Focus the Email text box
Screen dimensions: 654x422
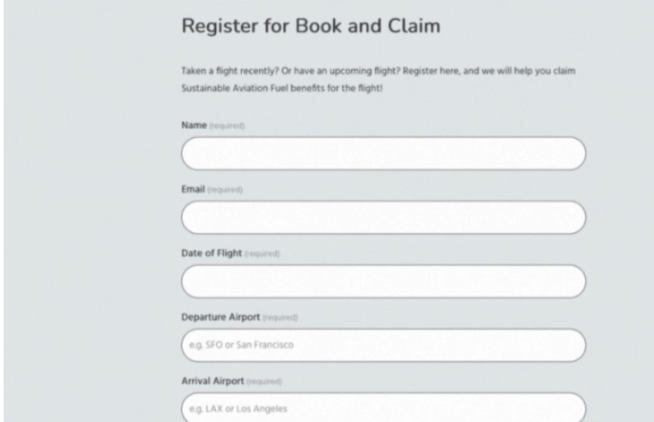point(383,217)
